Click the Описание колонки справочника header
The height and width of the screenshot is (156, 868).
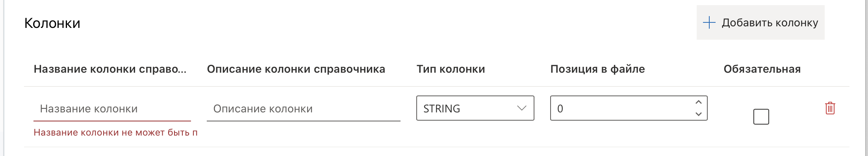click(296, 69)
